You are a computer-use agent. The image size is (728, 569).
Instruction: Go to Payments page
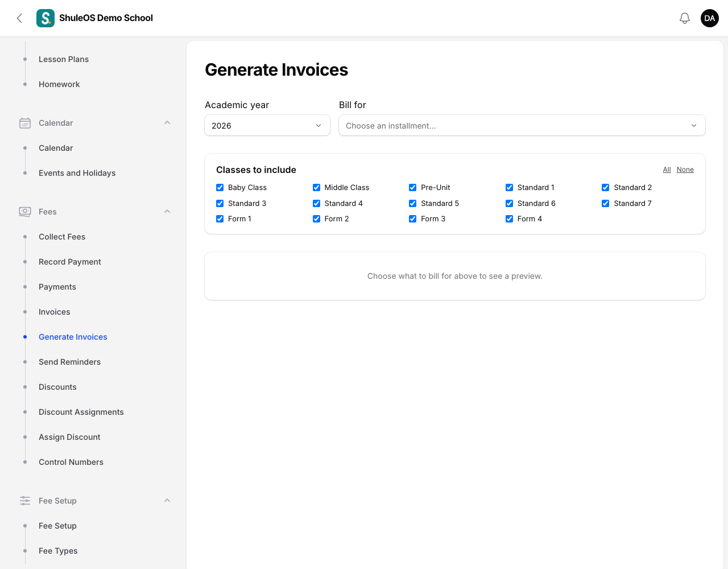coord(57,287)
